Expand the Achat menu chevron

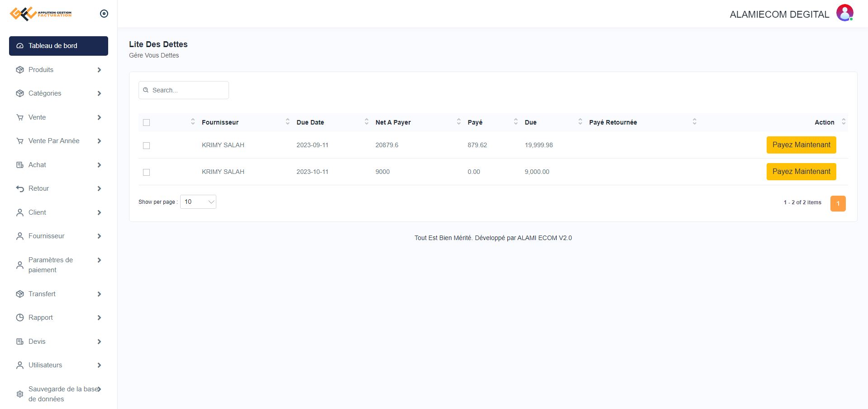pos(99,165)
